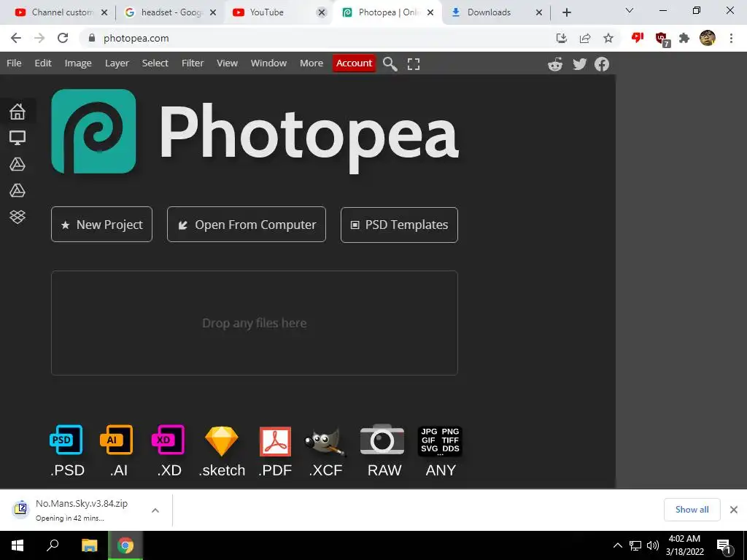This screenshot has height=560, width=747.
Task: Click the install app icon in address bar
Action: tap(562, 38)
